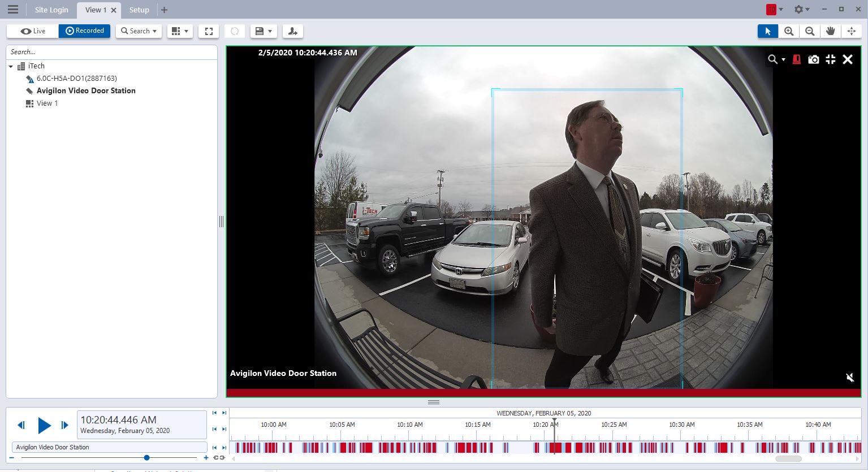Open the view layout grid dropdown
Screen dimensions: 868x472
point(180,31)
